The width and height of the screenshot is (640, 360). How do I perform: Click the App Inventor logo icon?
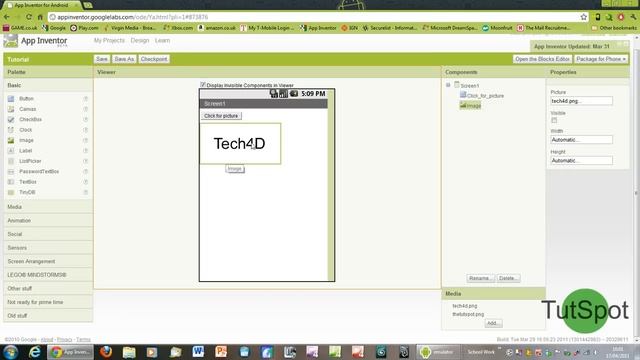[x=11, y=41]
